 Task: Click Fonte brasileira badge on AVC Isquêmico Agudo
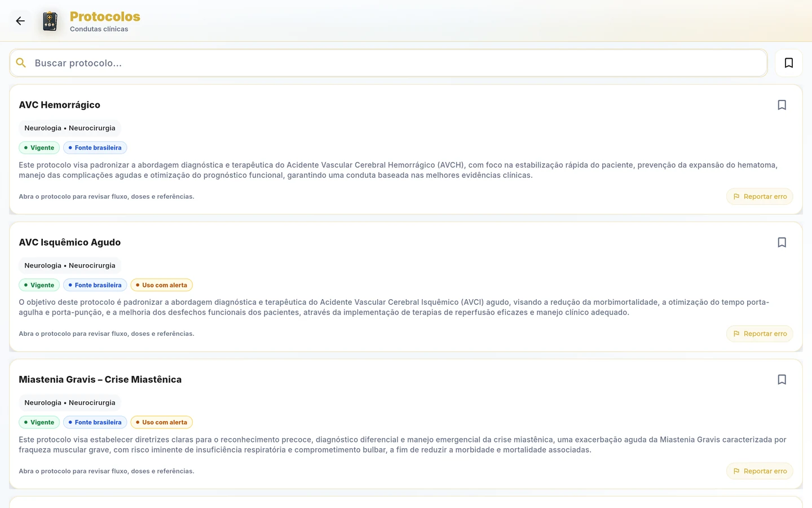(x=95, y=285)
